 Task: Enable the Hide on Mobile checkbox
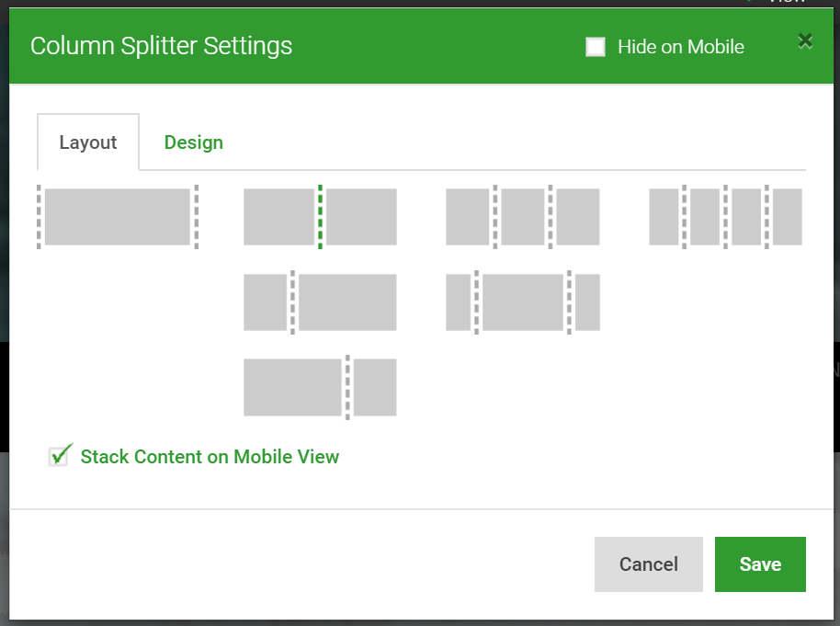596,46
